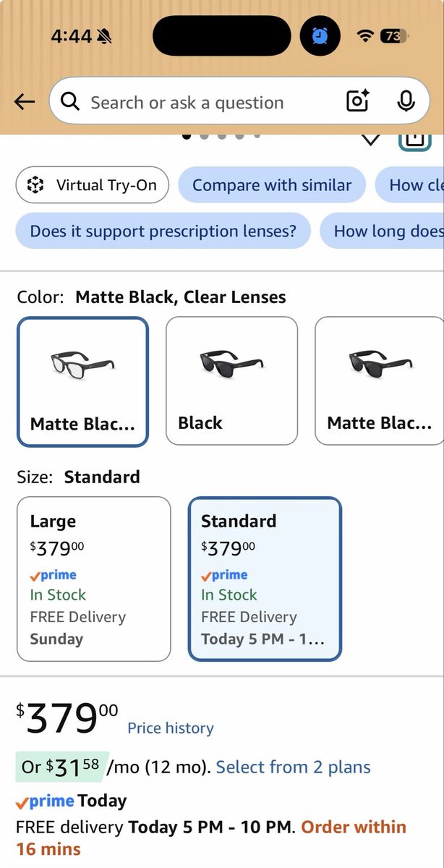Screen dimensions: 444x868
Task: Tap the back arrow icon
Action: (25, 102)
